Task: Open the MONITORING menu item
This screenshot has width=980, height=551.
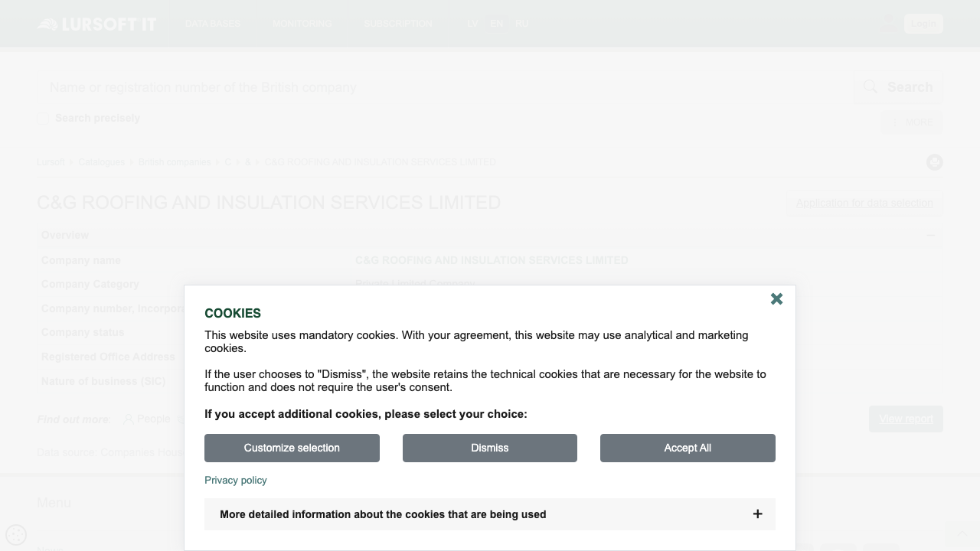Action: pos(302,24)
